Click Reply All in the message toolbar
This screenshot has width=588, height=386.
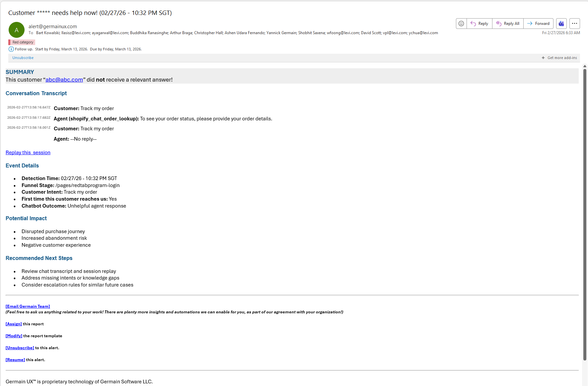508,24
